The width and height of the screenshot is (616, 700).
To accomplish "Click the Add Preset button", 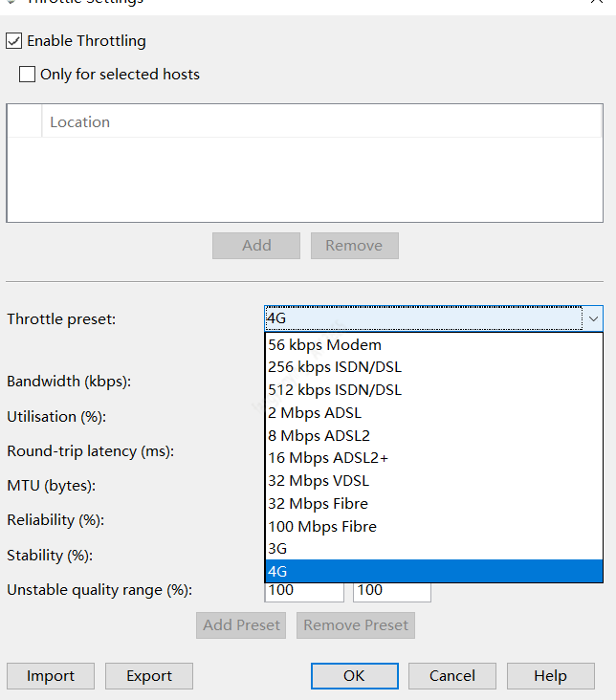I will 241,625.
